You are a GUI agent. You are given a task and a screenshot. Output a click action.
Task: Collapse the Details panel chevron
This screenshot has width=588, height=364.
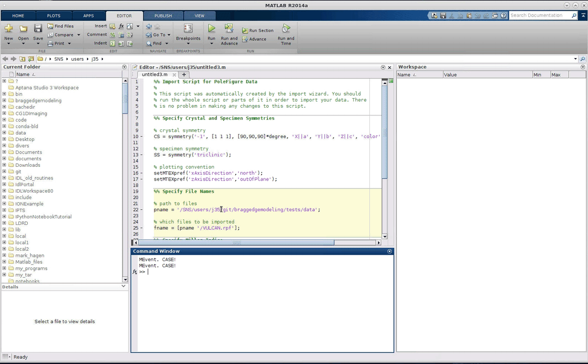click(x=123, y=287)
